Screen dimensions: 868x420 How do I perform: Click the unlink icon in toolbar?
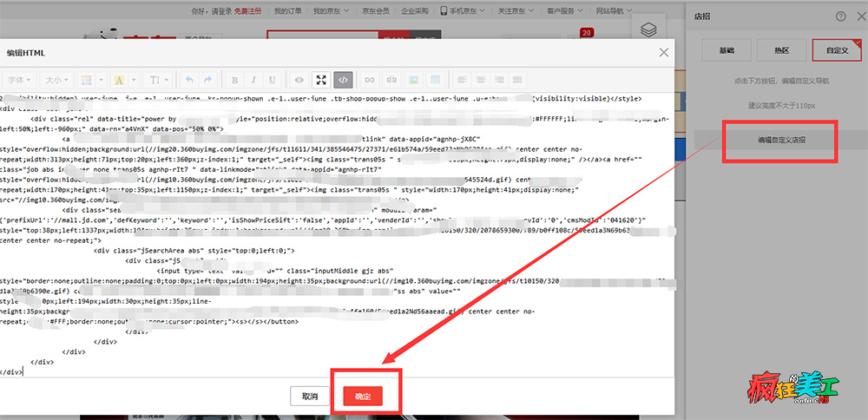pyautogui.click(x=392, y=80)
